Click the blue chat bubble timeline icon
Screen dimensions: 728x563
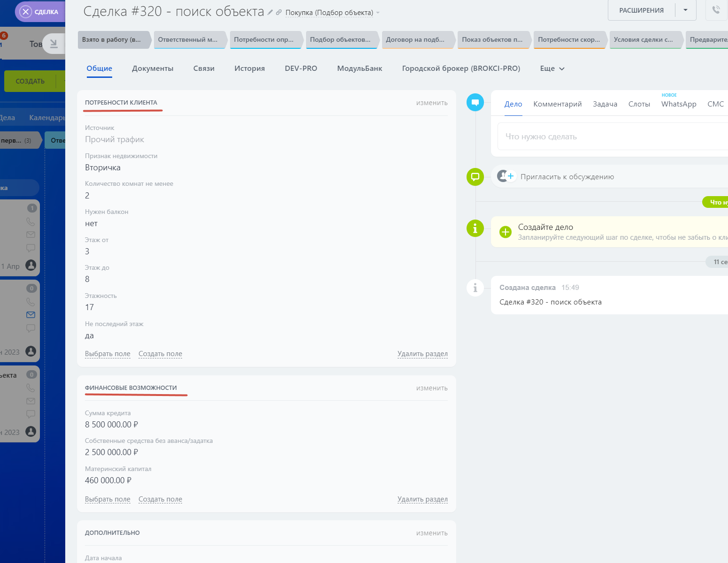475,102
